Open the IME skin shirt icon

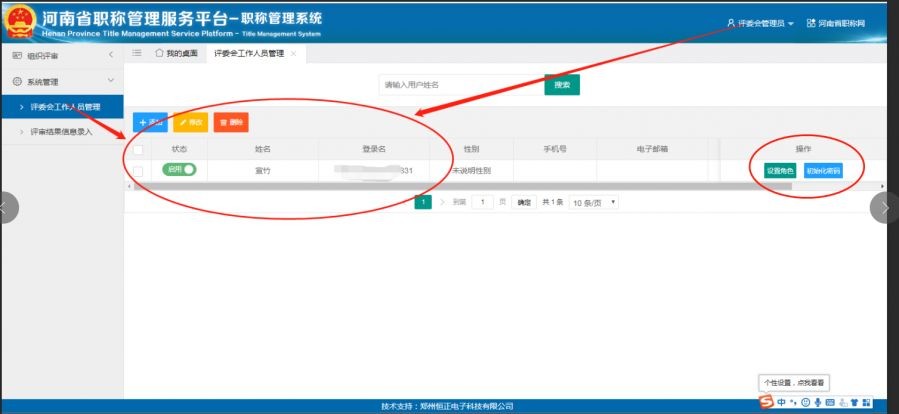click(854, 403)
